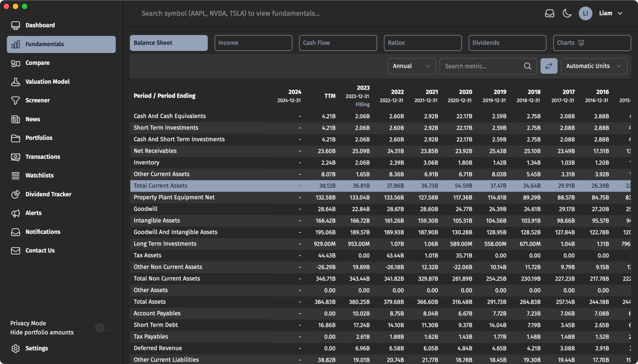Click the Inventory row label
This screenshot has height=364, width=638.
146,163
